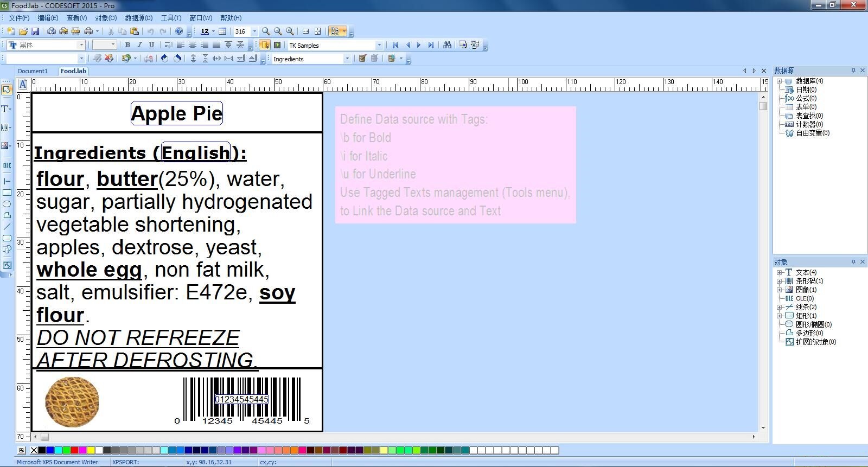
Task: Switch to the Document1 tab
Action: point(33,71)
